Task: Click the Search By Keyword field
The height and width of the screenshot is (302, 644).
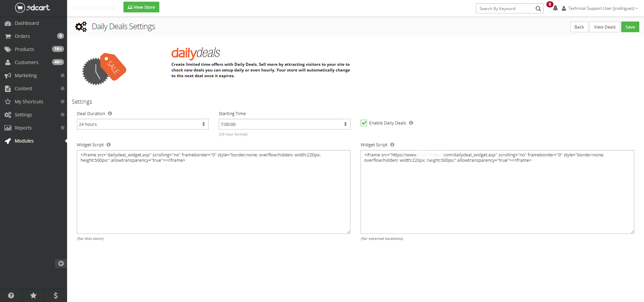Action: point(505,9)
